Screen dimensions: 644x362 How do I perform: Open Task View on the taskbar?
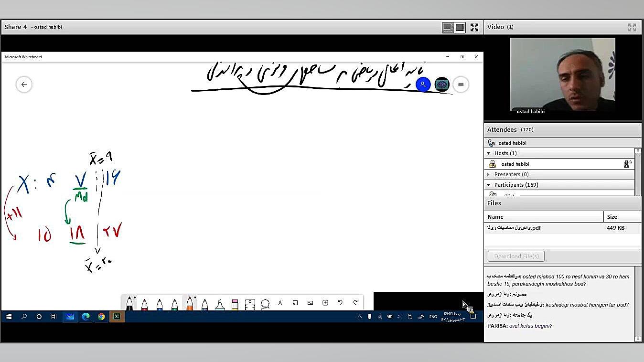coord(54,316)
